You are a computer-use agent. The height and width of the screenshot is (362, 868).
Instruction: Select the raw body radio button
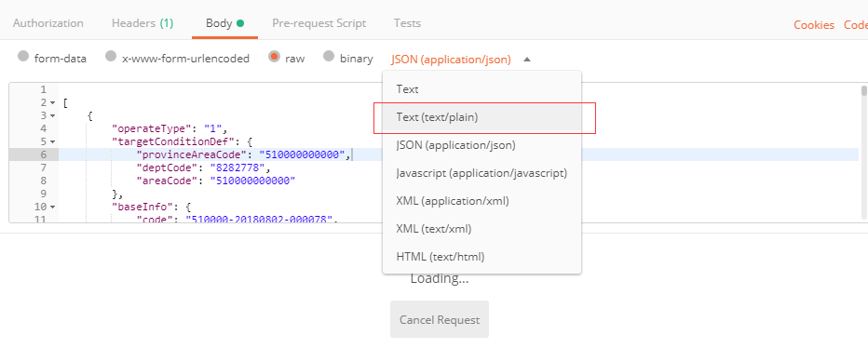(274, 56)
